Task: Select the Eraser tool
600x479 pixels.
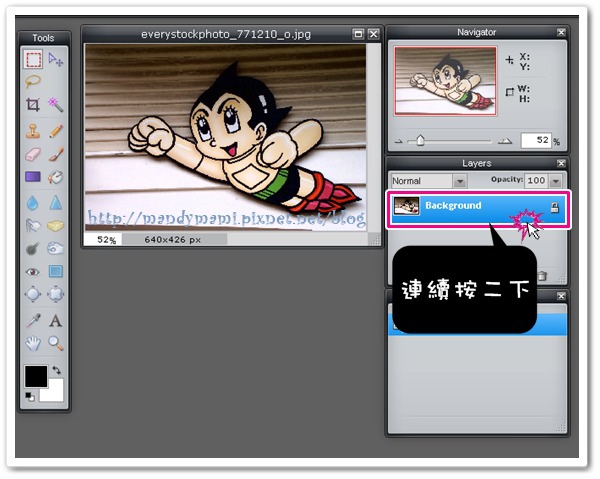Action: (33, 154)
